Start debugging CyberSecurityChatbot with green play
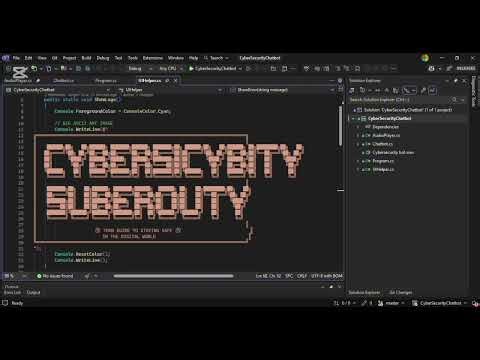 (x=212, y=68)
